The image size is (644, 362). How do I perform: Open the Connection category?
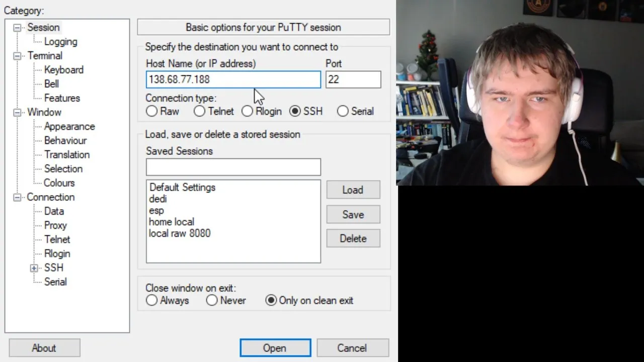point(50,197)
